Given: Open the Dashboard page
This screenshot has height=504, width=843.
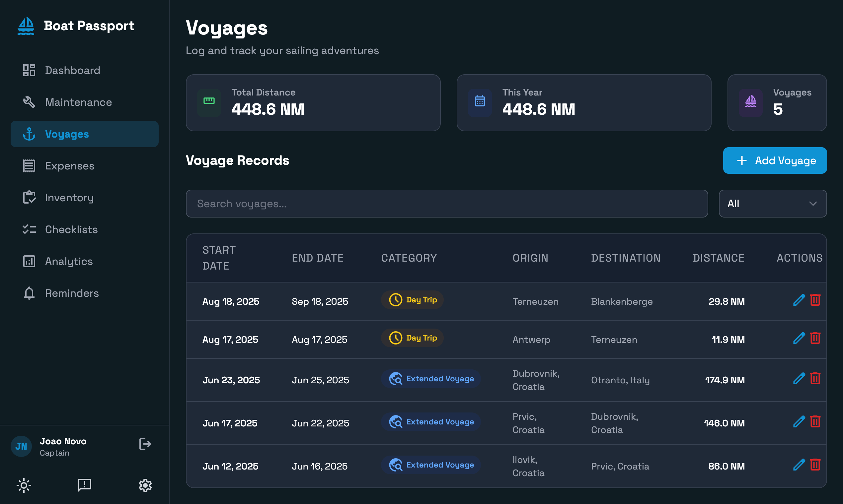Looking at the screenshot, I should tap(72, 70).
